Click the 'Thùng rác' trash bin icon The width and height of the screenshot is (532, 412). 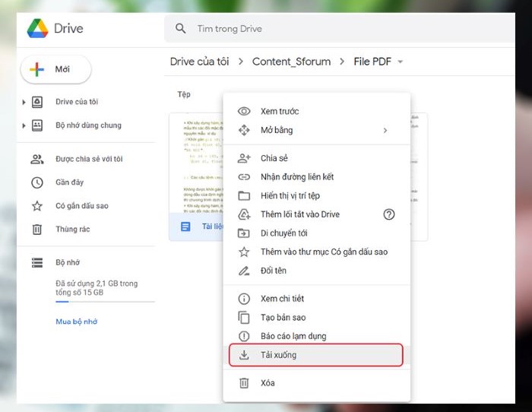pyautogui.click(x=37, y=230)
